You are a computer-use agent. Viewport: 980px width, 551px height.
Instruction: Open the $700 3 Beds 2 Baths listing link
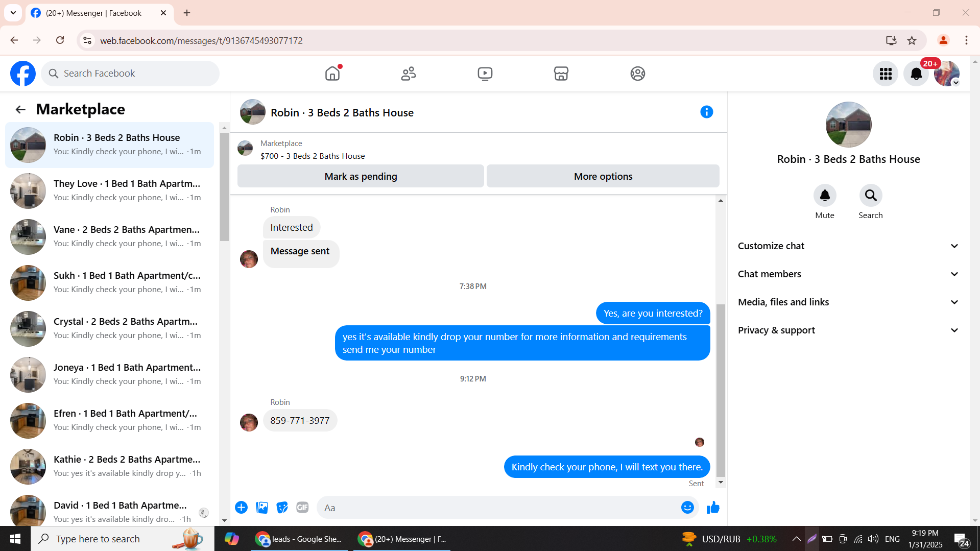coord(313,156)
